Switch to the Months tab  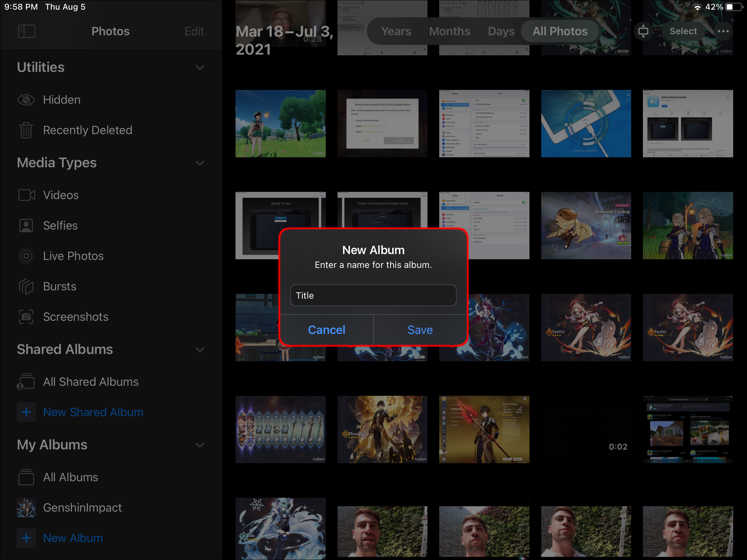click(450, 31)
